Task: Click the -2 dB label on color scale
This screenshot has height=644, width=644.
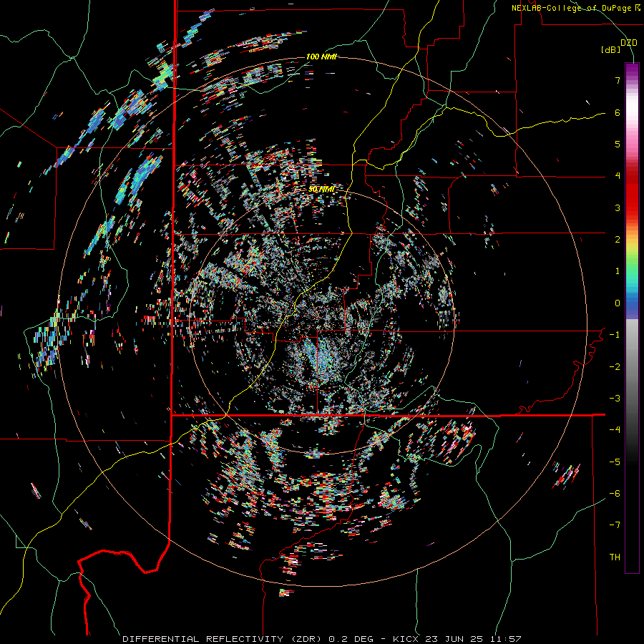Action: tap(615, 367)
